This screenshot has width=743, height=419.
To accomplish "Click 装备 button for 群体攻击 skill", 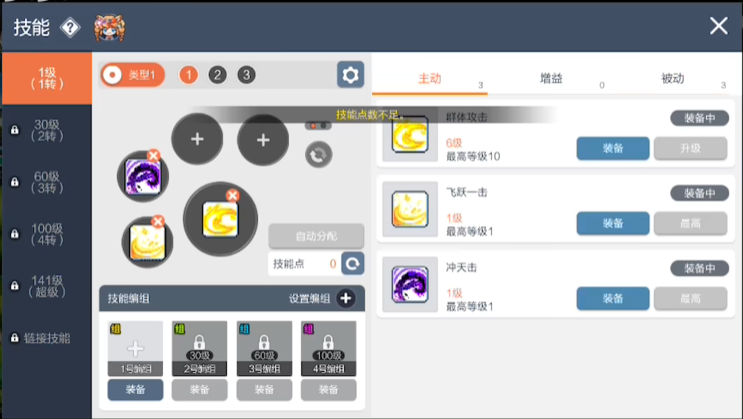I will pos(612,148).
